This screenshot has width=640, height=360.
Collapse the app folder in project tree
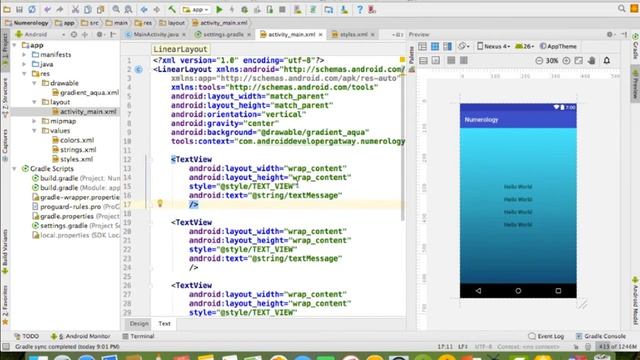pos(15,45)
